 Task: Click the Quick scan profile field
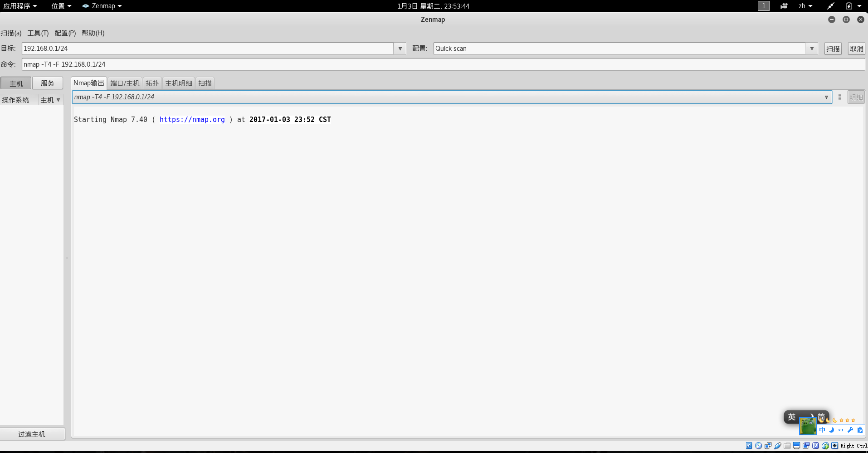[x=619, y=49]
